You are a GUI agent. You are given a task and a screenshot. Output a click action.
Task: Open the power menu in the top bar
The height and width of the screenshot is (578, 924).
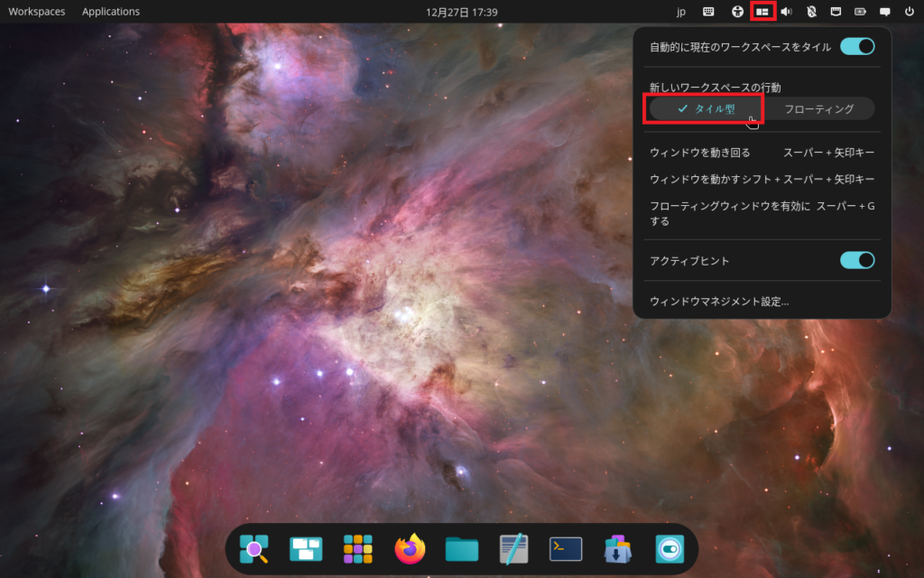click(909, 12)
